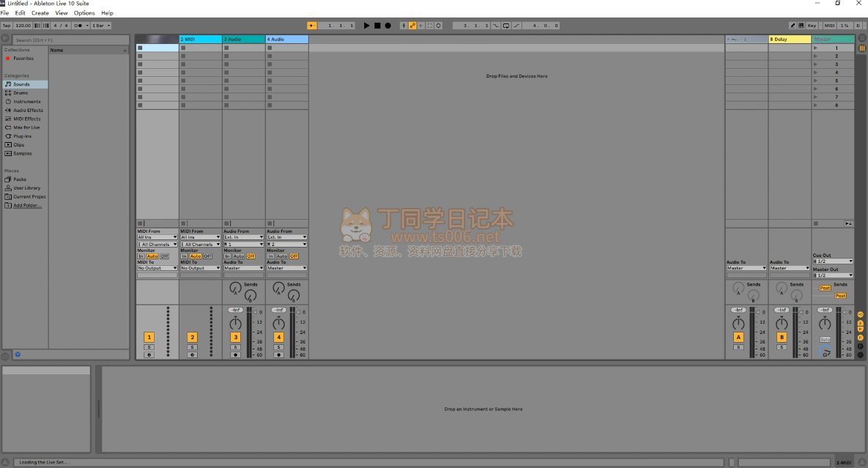
Task: Open the Options menu
Action: tap(84, 13)
